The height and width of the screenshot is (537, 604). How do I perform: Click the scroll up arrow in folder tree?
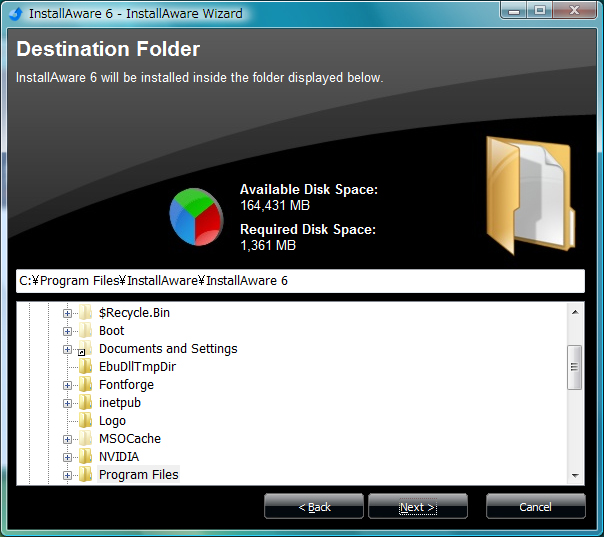point(575,312)
